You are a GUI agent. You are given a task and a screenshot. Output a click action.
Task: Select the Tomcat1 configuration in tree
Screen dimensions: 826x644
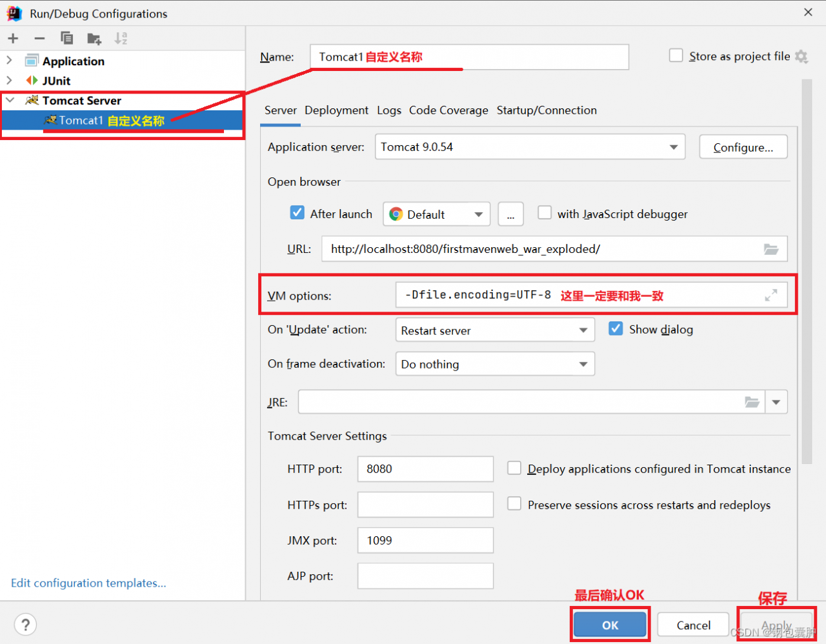122,120
